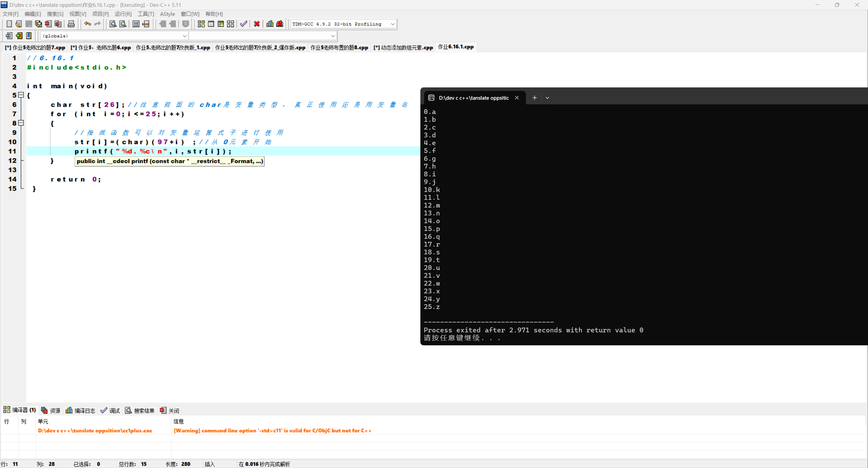
Task: Click the Undo arrow icon
Action: 87,24
